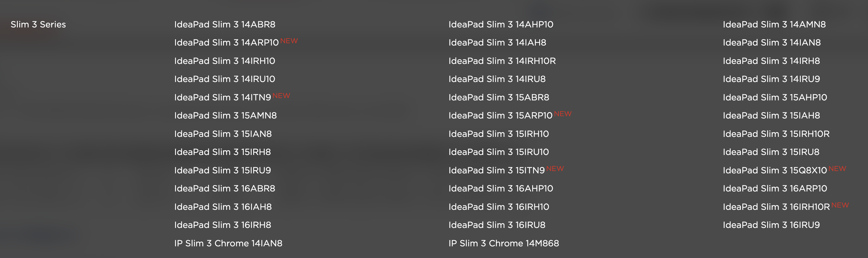The image size is (868, 258).
Task: Select IdeaPad Slim 3 14ARP10 model
Action: [x=226, y=43]
